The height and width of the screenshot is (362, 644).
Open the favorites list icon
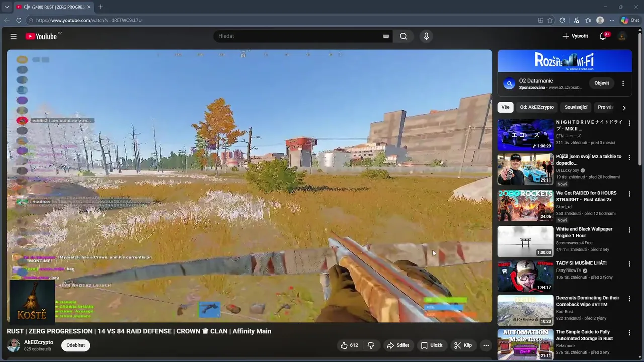point(588,20)
